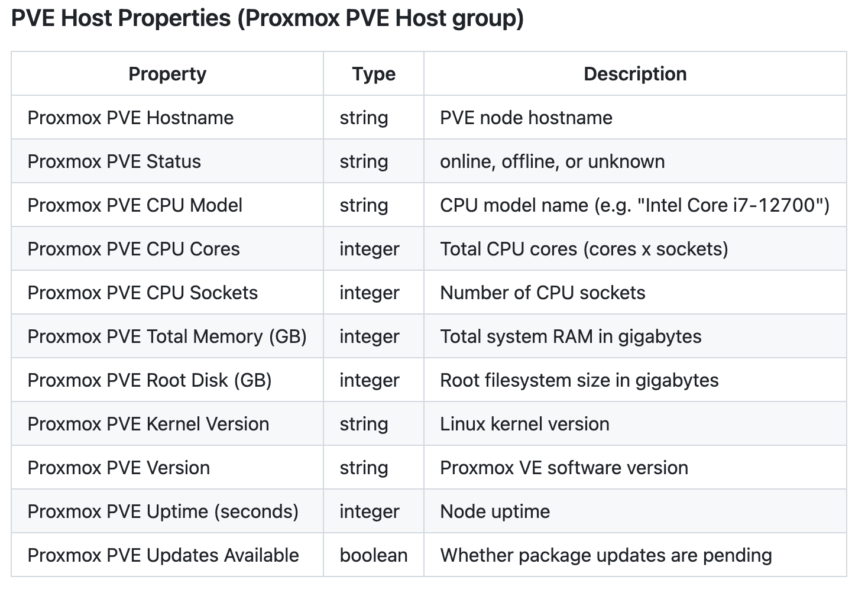Select the Property column header
This screenshot has width=868, height=596.
[x=167, y=74]
